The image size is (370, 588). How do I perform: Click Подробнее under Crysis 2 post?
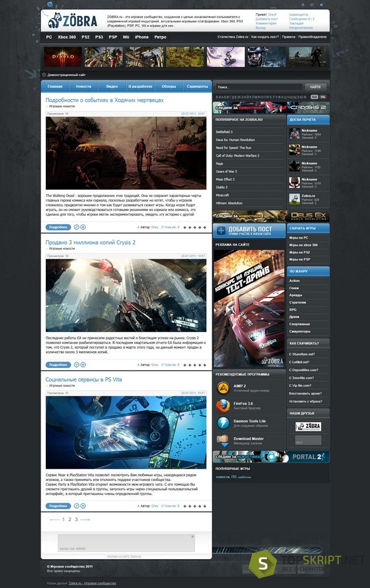pyautogui.click(x=58, y=365)
